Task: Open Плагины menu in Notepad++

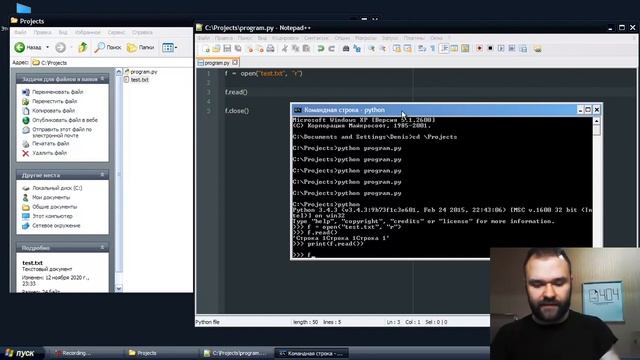Action: click(414, 38)
